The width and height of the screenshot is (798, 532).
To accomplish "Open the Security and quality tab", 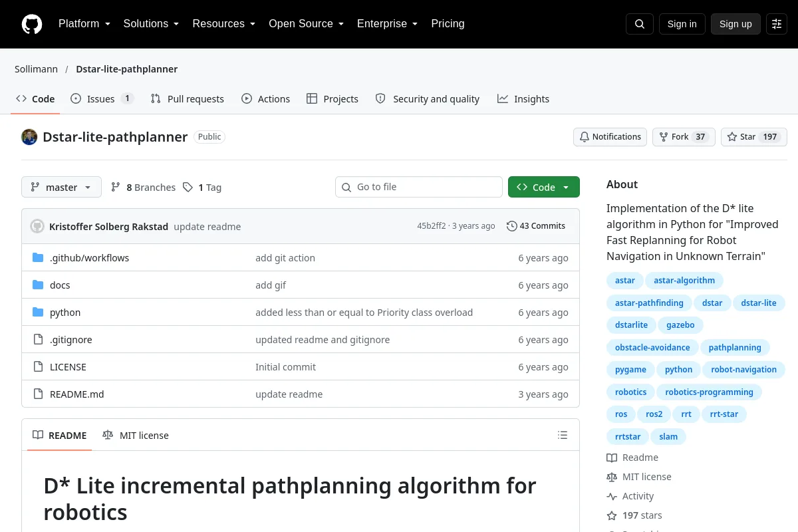I will click(427, 99).
